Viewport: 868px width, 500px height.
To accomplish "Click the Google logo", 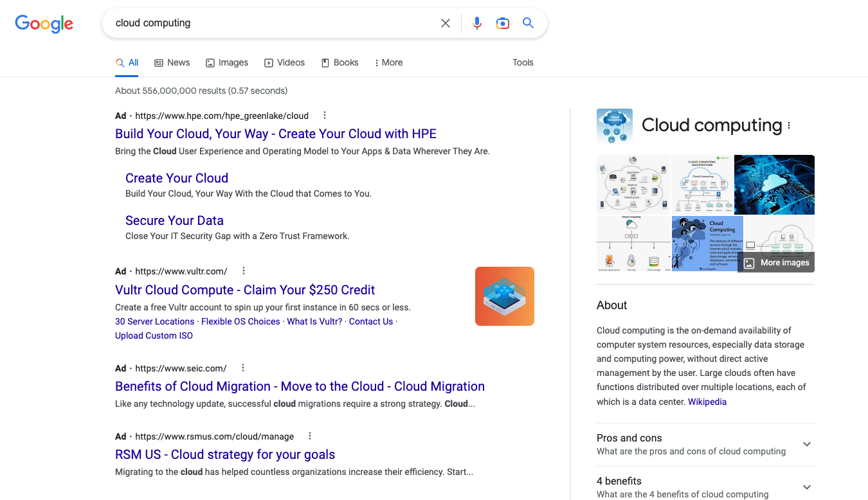I will coord(44,24).
